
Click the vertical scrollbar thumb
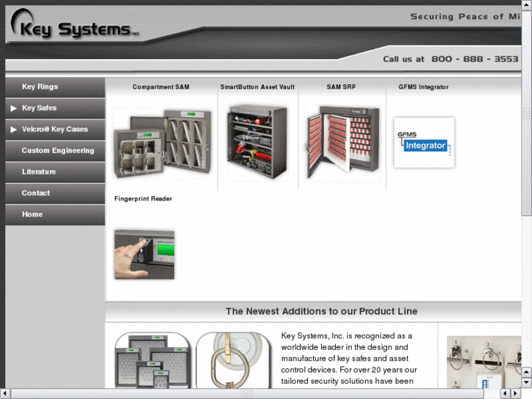coord(527,113)
